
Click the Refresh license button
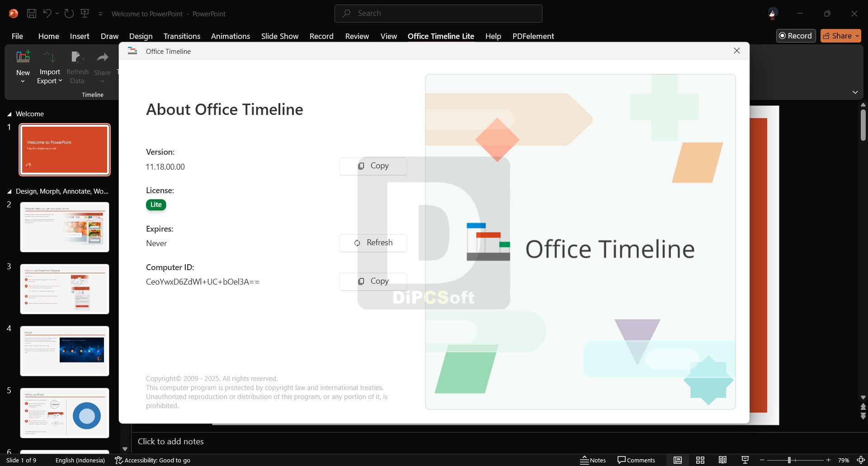coord(373,243)
